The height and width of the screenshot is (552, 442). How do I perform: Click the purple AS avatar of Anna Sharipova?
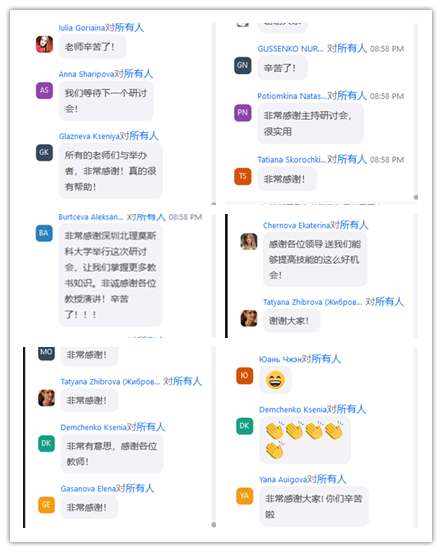pyautogui.click(x=44, y=90)
